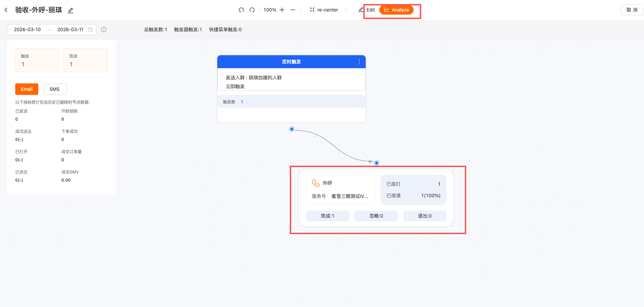This screenshot has height=307, width=644.
Task: Click the 已点击 metric label
Action: click(21, 172)
